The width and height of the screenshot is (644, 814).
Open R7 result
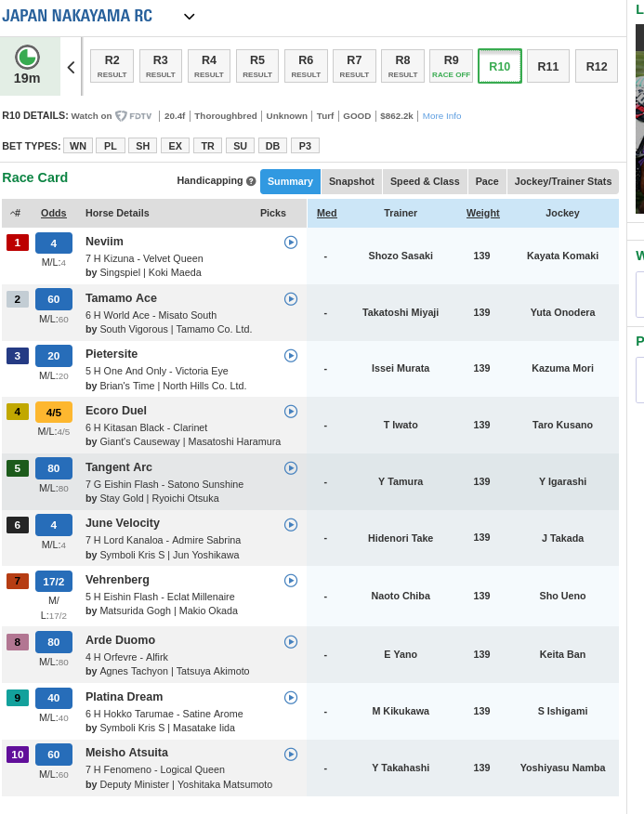(354, 66)
